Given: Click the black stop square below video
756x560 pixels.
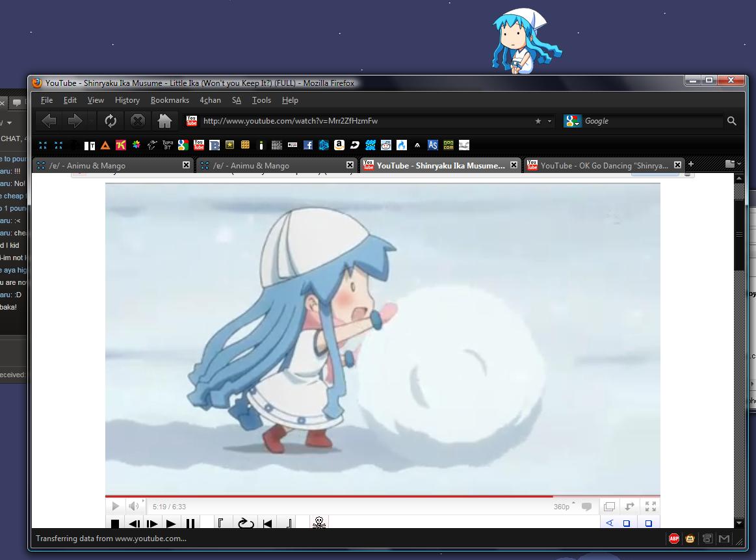Looking at the screenshot, I should coord(115,524).
